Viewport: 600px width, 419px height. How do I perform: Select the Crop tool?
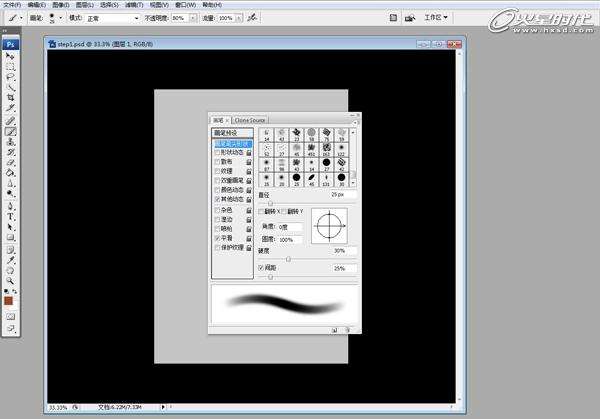(10, 98)
